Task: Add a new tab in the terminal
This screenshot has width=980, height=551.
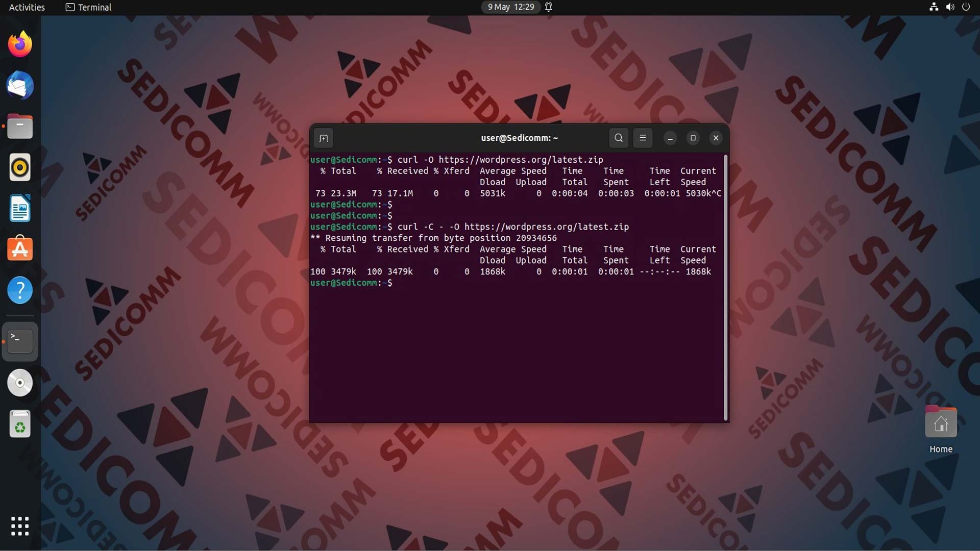Action: click(324, 138)
